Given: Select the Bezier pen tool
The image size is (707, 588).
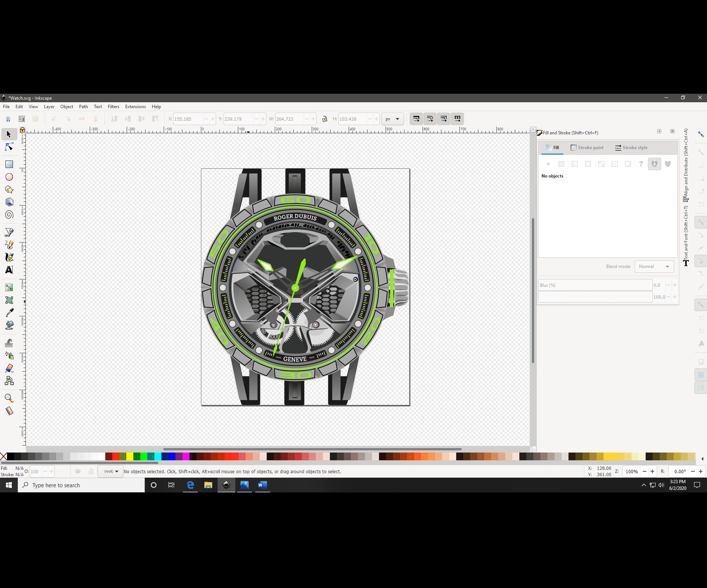Looking at the screenshot, I should 9,232.
